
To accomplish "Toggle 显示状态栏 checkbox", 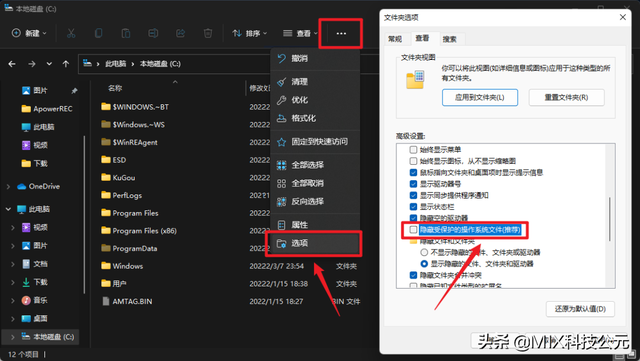I will click(x=413, y=207).
